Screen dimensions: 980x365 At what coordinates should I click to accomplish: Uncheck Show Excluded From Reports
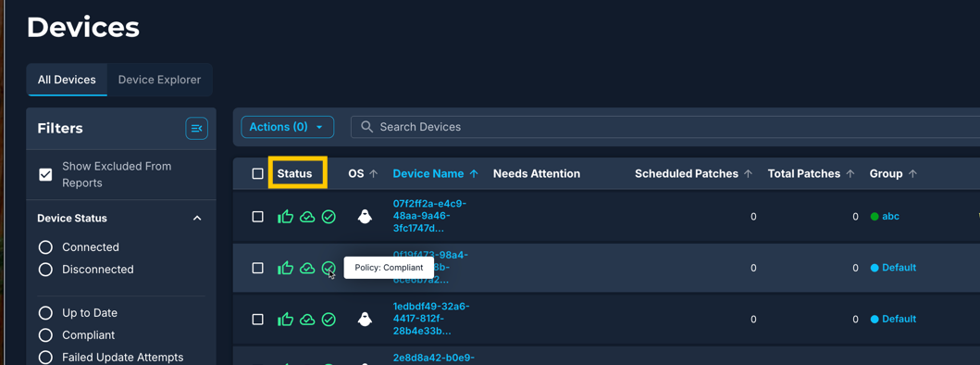point(45,175)
